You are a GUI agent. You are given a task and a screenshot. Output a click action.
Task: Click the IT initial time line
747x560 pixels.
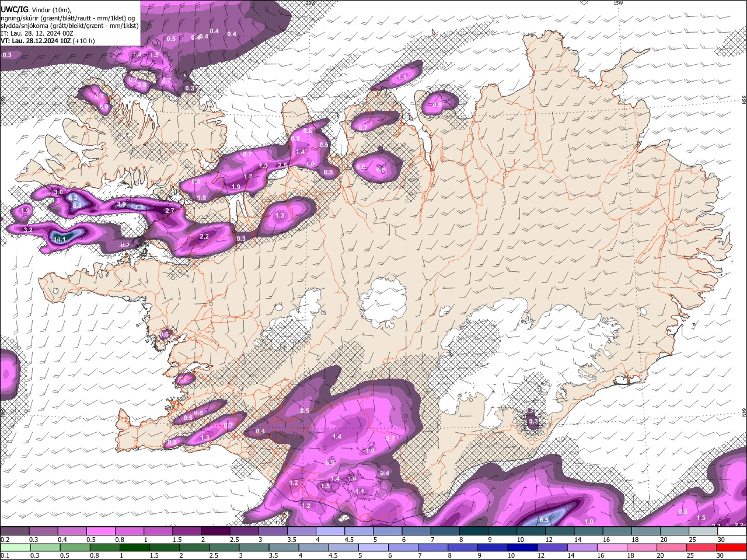click(37, 33)
